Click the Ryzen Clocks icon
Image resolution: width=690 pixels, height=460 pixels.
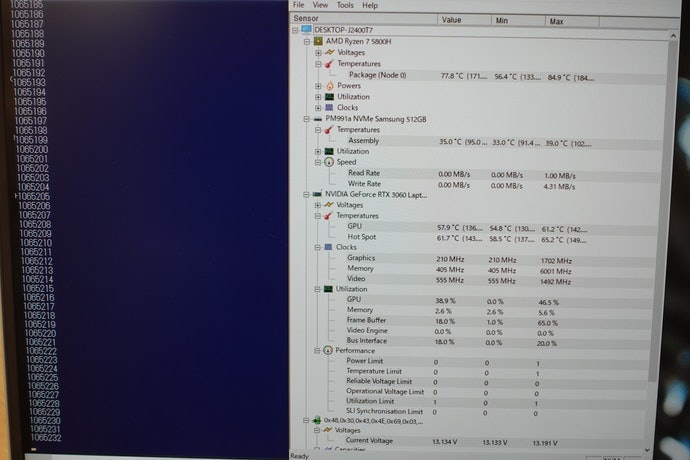[x=329, y=107]
